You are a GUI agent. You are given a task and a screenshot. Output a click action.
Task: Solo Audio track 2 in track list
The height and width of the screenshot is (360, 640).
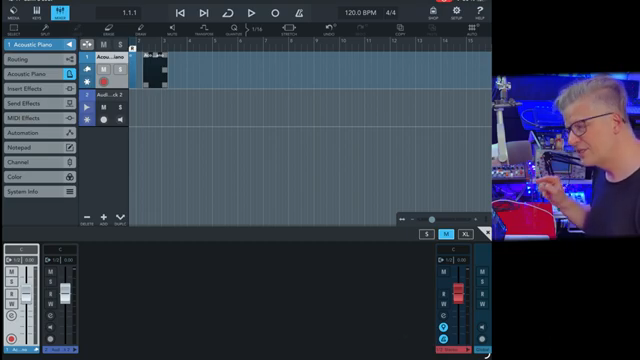[120, 107]
